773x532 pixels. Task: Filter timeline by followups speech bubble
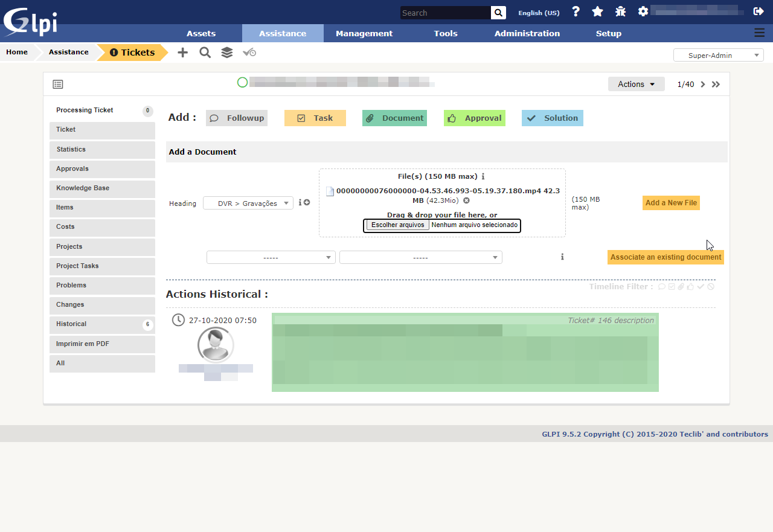coord(661,286)
